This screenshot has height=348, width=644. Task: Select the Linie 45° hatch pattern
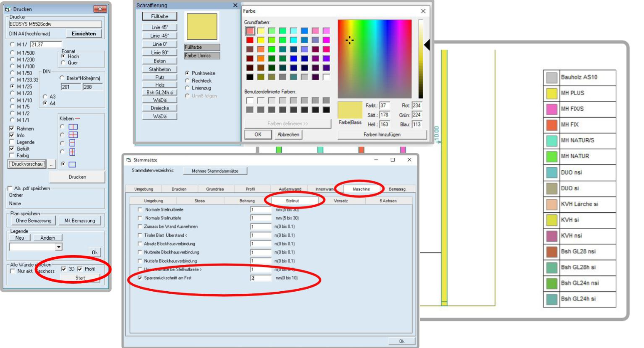(x=160, y=27)
